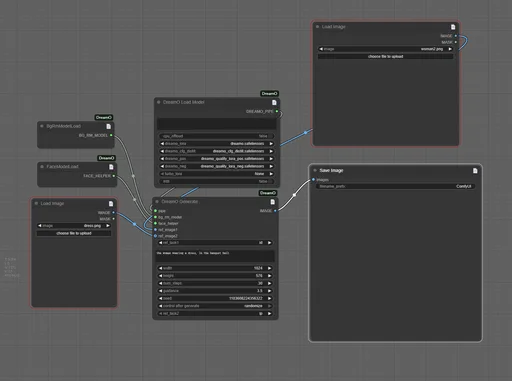Collapse the DreamO Generate node title dot
512x381 pixels.
coord(157,201)
